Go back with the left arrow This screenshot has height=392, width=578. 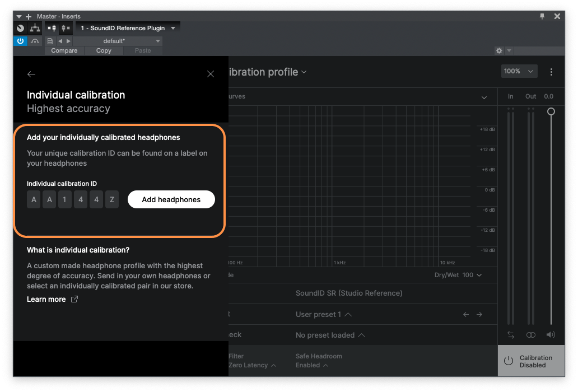[31, 74]
